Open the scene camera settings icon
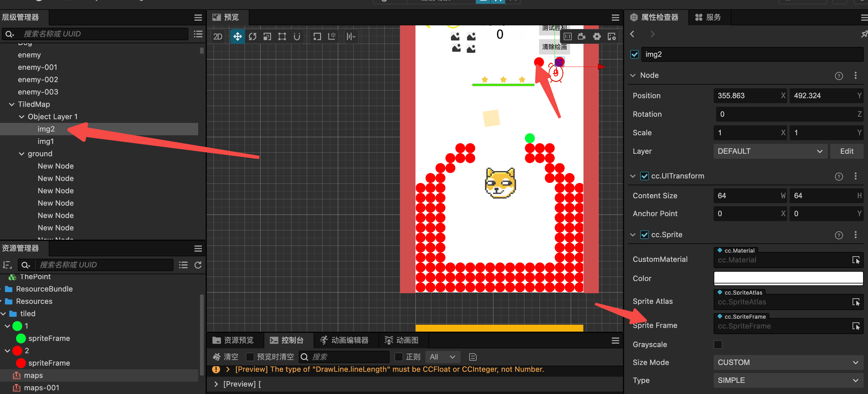 [581, 36]
